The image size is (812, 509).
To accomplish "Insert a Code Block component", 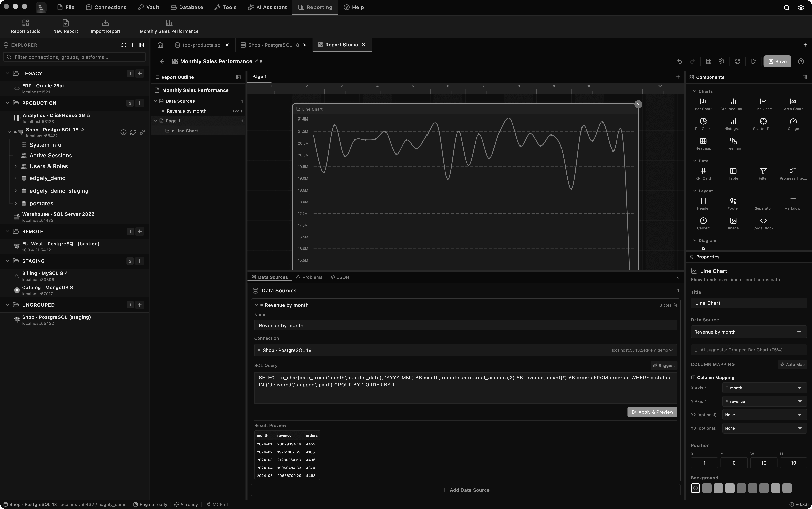I will coord(763,224).
